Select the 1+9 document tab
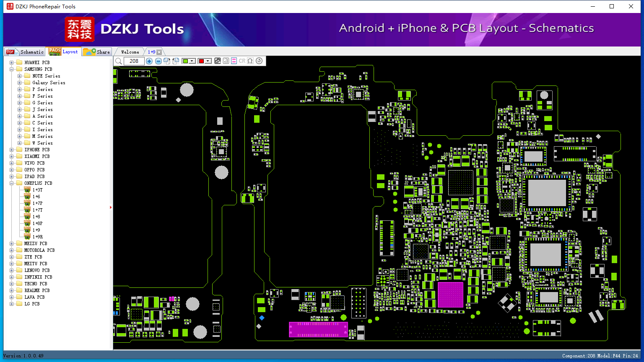The height and width of the screenshot is (362, 644). coord(151,52)
